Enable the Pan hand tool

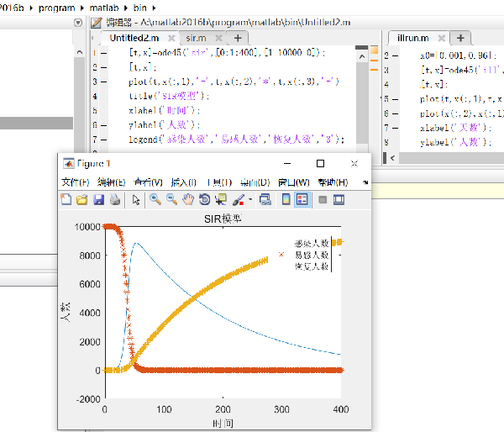coord(188,199)
